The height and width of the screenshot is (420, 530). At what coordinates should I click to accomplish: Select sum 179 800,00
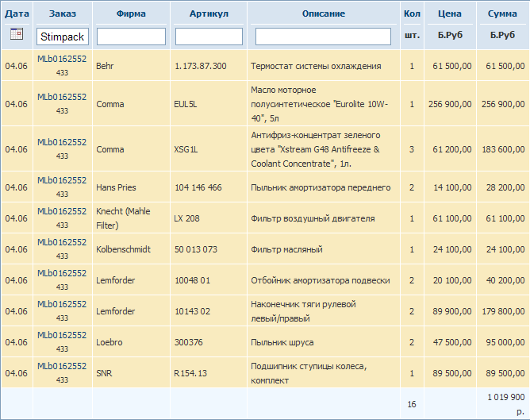tap(503, 311)
